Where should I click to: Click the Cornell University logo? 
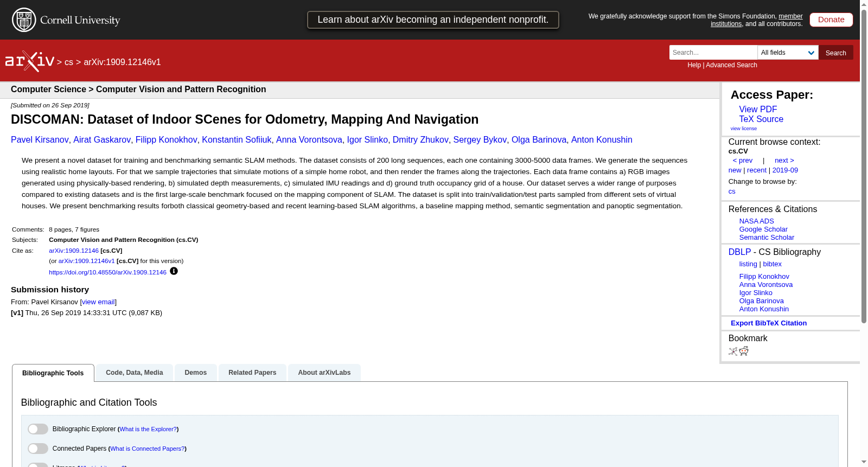click(x=66, y=20)
